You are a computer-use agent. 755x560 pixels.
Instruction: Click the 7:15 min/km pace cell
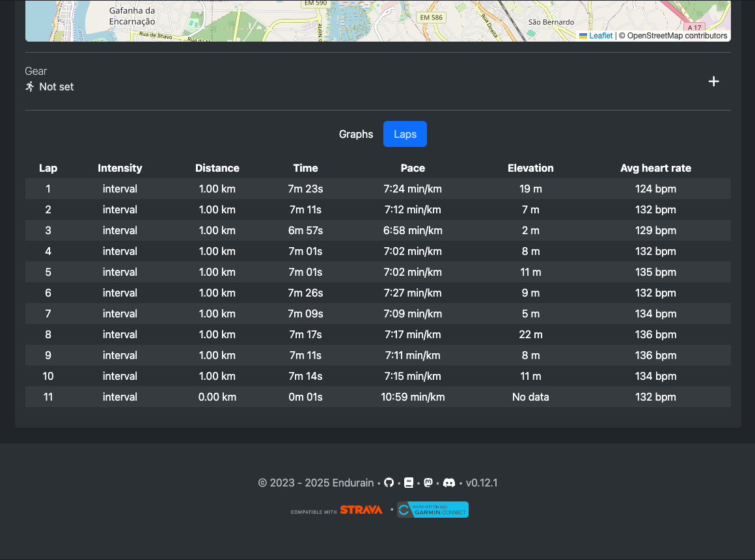413,376
